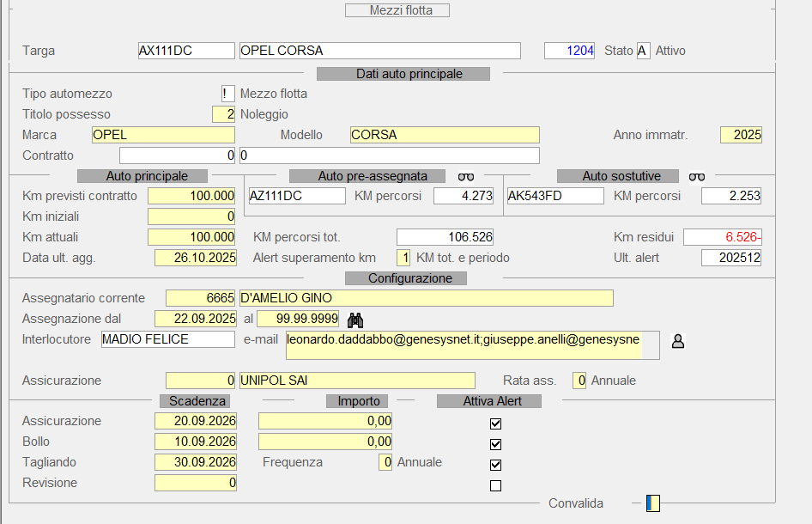Click glasses icon next to Auto sostitutive
The width and height of the screenshot is (812, 524).
[x=697, y=176]
